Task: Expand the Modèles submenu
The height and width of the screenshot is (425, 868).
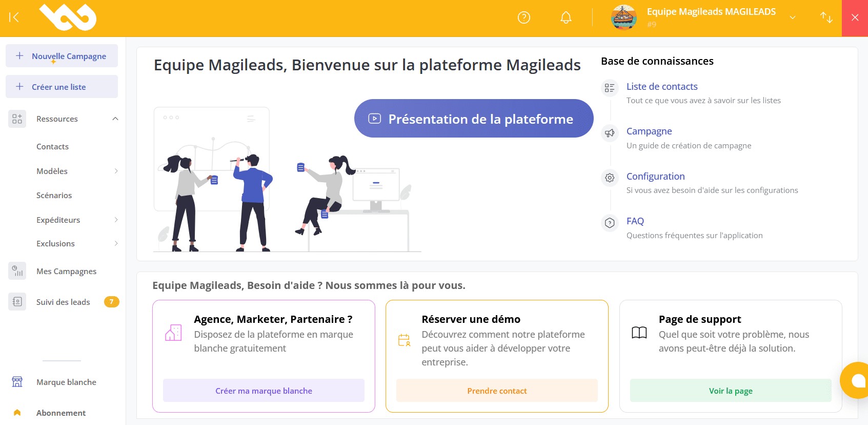Action: tap(116, 171)
